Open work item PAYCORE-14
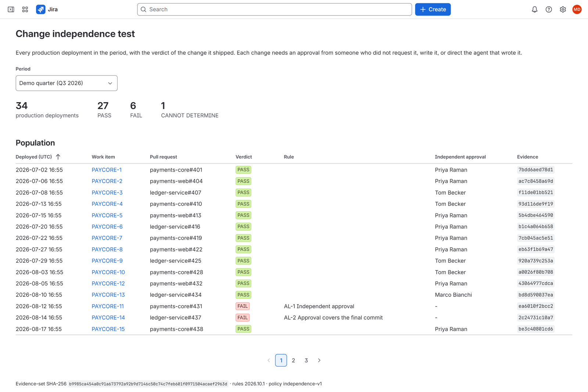Image resolution: width=588 pixels, height=392 pixels. point(108,318)
